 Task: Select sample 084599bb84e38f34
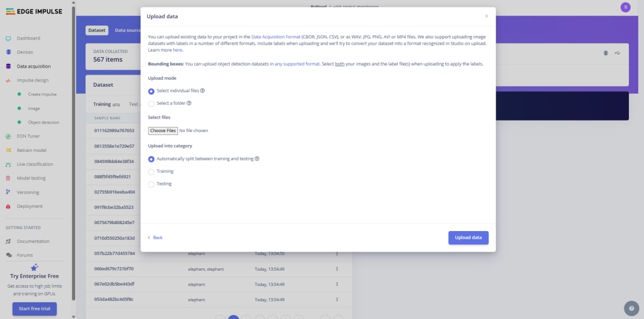coord(114,162)
